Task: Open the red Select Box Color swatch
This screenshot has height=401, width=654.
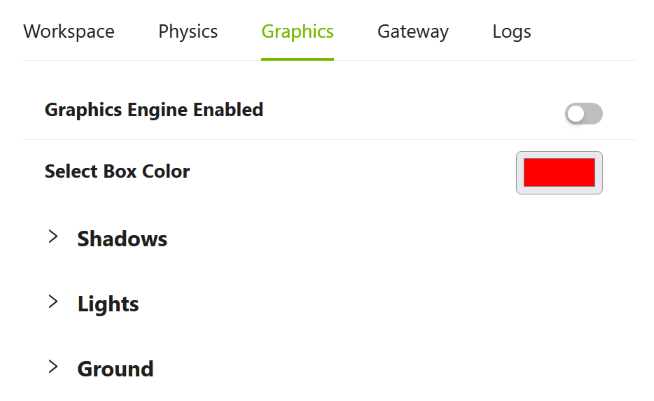Action: pyautogui.click(x=559, y=172)
